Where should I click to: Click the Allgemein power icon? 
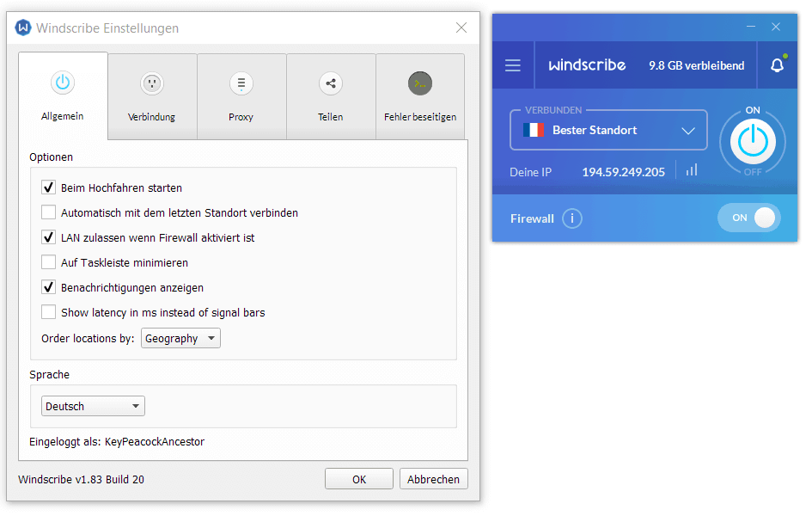point(63,83)
